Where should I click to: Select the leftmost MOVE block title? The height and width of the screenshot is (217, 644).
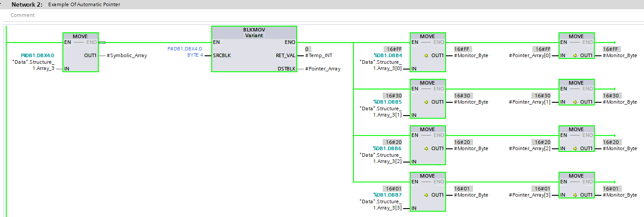point(80,36)
